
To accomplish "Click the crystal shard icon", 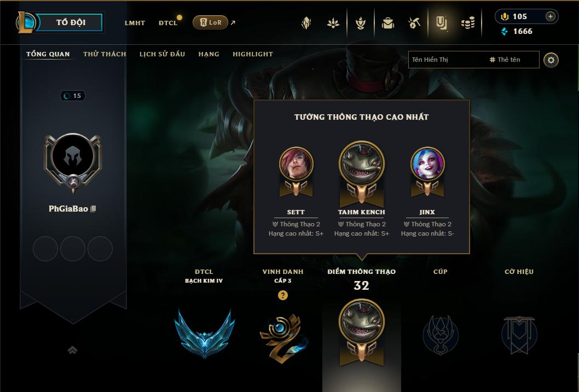I will click(306, 23).
